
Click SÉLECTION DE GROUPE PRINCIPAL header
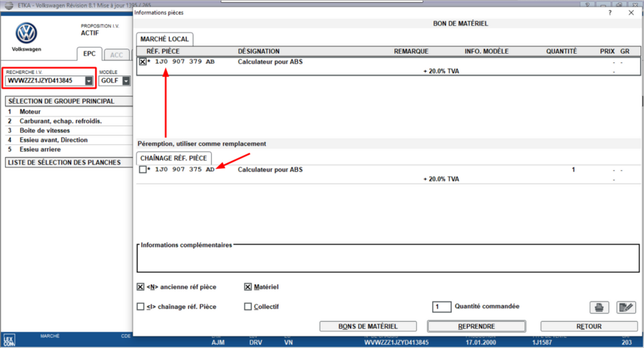(x=69, y=101)
